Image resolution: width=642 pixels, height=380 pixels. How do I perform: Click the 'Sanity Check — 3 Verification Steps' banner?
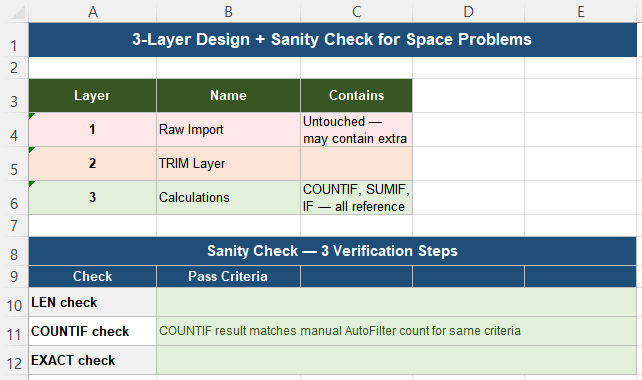pos(332,251)
